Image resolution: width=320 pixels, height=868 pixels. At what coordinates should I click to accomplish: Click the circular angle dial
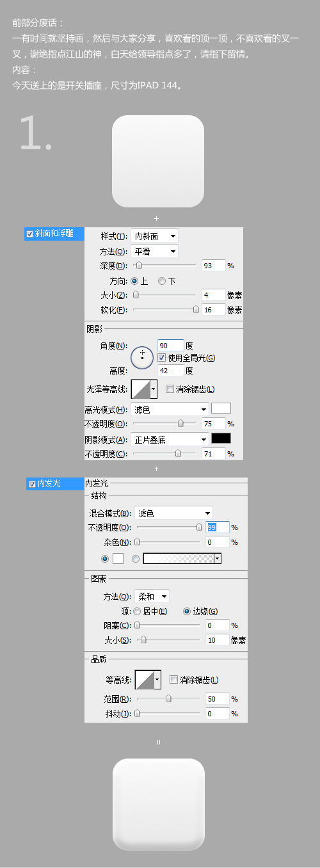142,358
